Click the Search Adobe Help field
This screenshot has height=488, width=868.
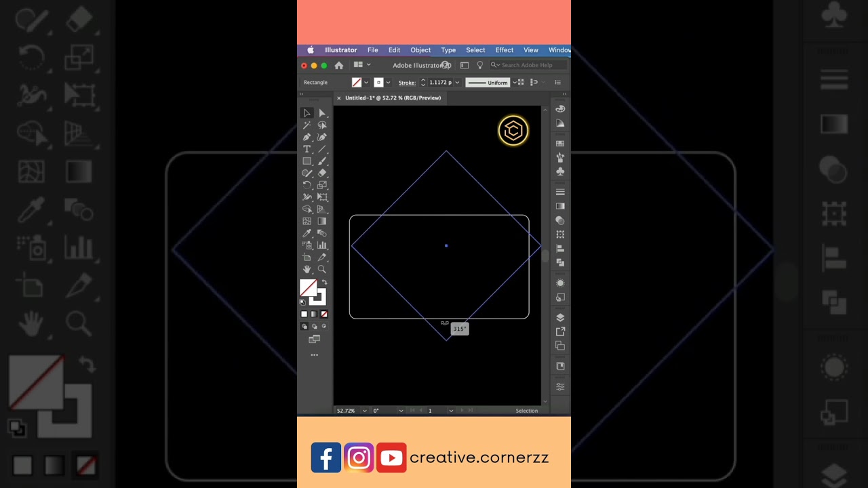click(x=527, y=65)
